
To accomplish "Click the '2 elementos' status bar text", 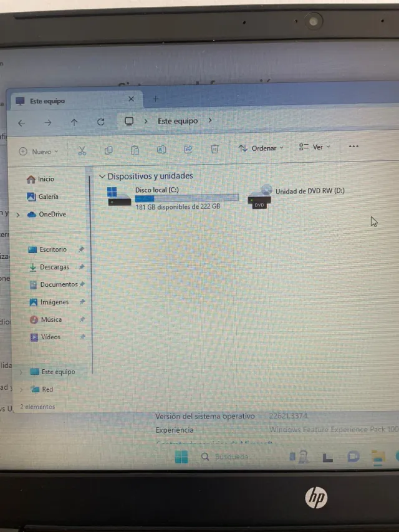I will point(37,407).
